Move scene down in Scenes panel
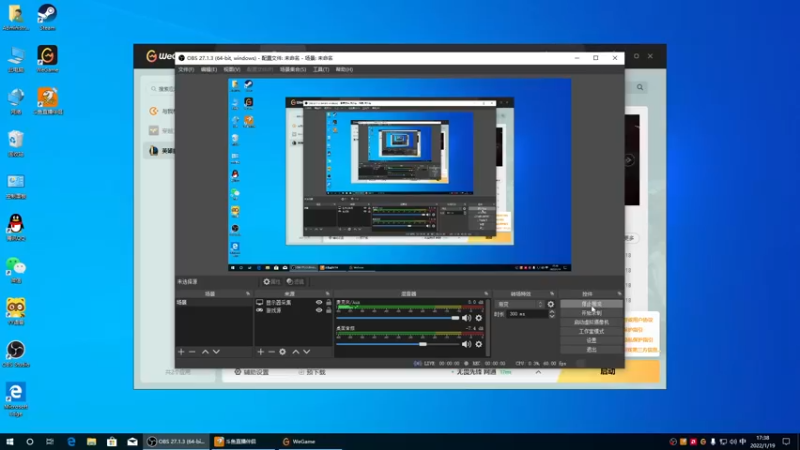 tap(216, 352)
